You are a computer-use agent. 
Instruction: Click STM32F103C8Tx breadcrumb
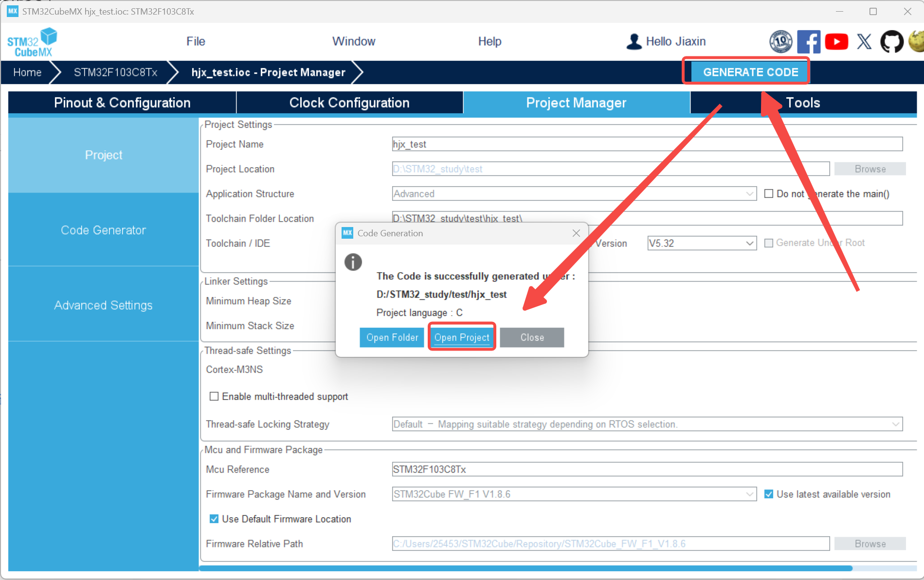115,72
